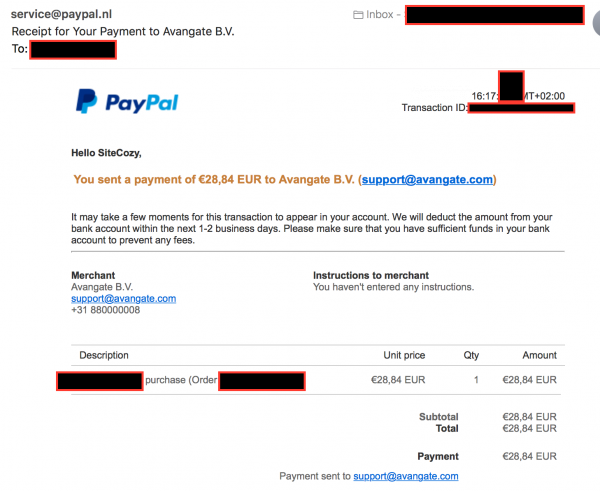
Task: Click the Unit price column header
Action: point(404,355)
